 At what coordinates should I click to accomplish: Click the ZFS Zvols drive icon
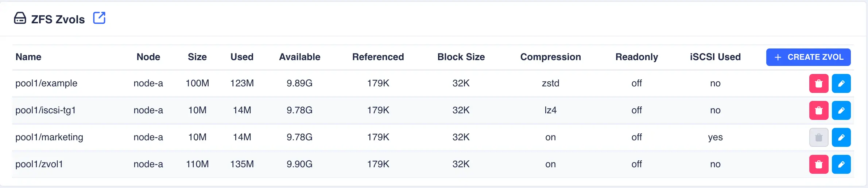20,18
